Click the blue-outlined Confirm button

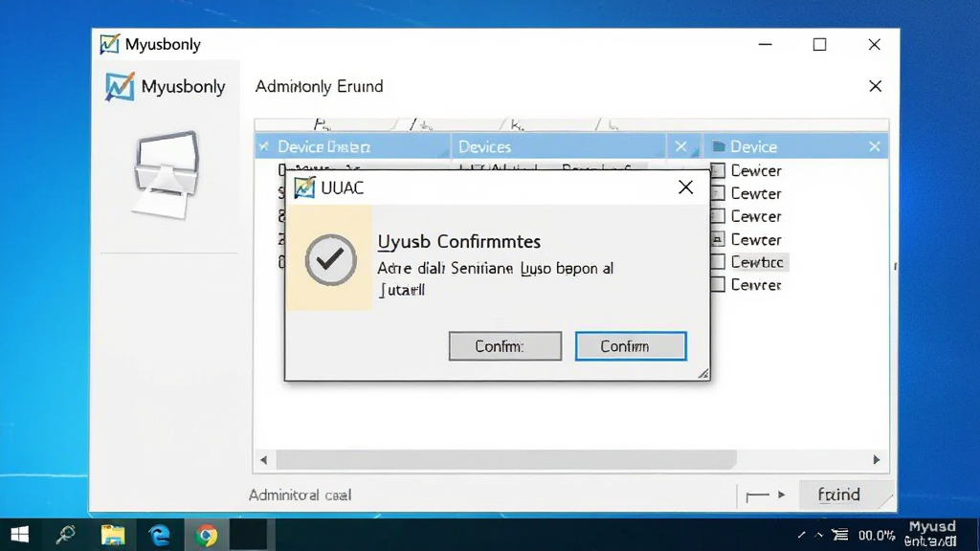click(631, 346)
